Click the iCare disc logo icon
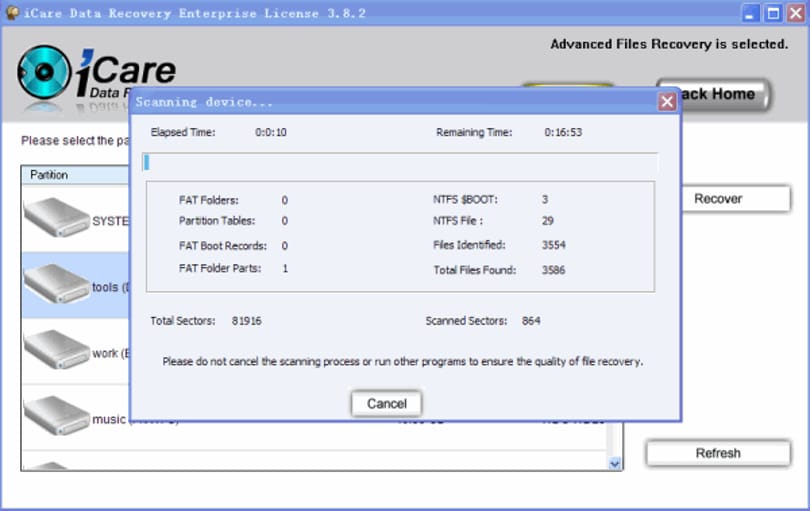The height and width of the screenshot is (511, 810). pos(43,72)
